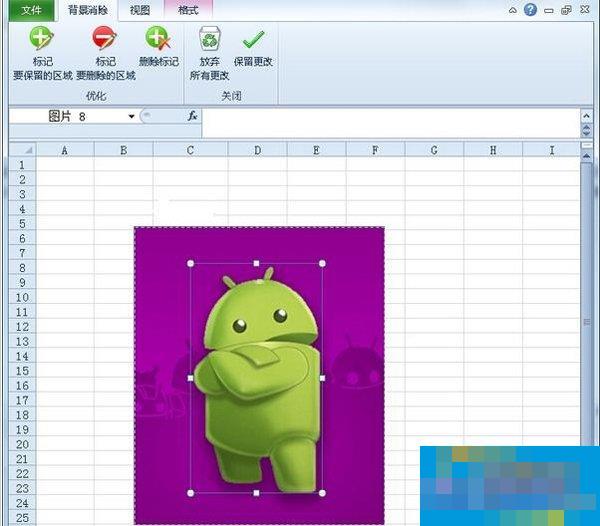This screenshot has width=600, height=526.
Task: Select row 15 header
Action: coord(22,371)
